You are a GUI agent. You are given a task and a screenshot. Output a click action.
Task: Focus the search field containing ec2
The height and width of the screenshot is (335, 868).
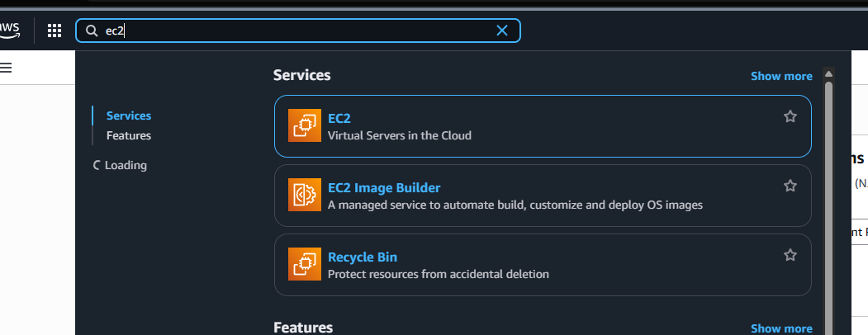(x=298, y=31)
